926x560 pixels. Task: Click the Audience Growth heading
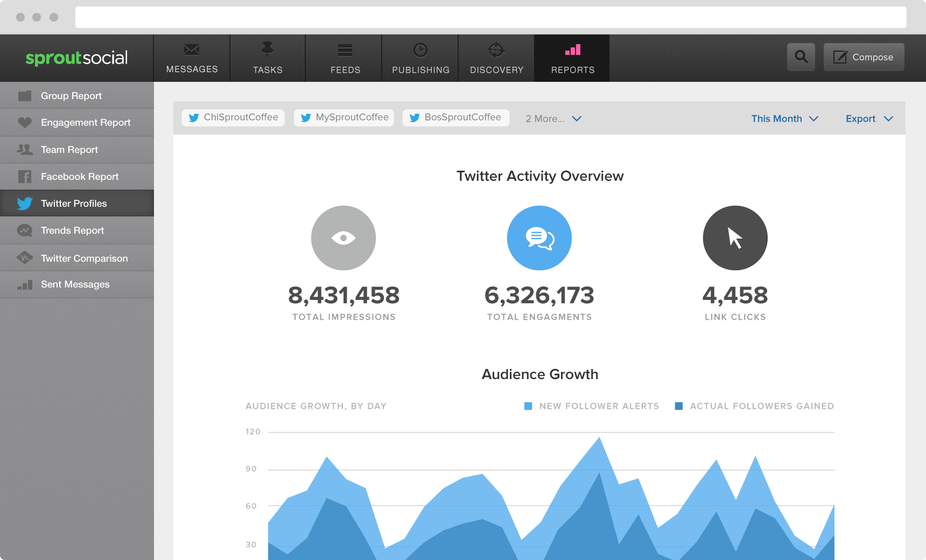click(x=540, y=374)
